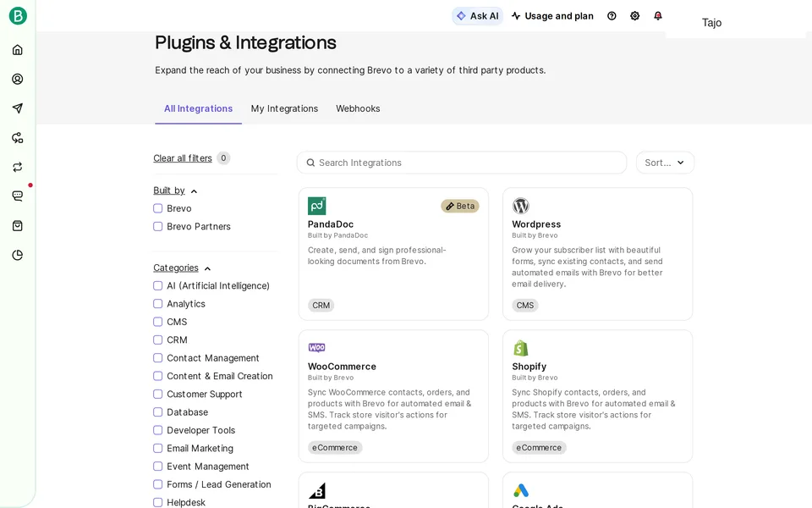The image size is (812, 508).
Task: Check the Brevo Partners filter
Action: click(158, 227)
